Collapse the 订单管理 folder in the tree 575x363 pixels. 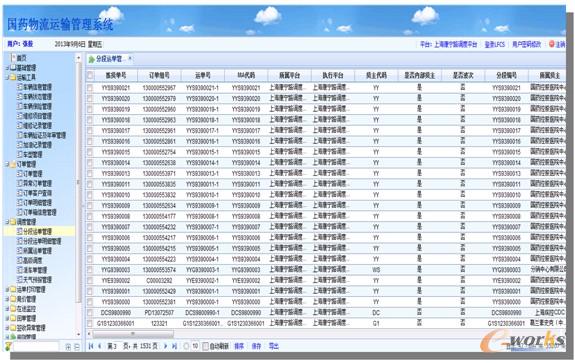(x=7, y=164)
